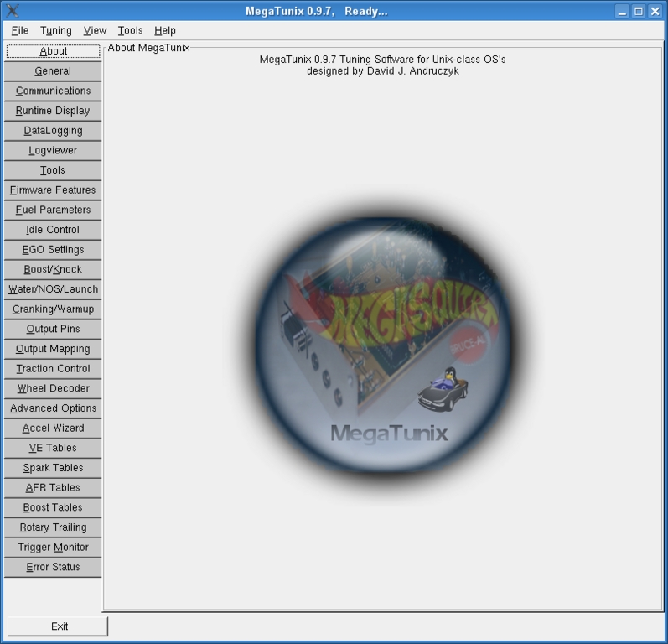Image resolution: width=668 pixels, height=644 pixels.
Task: Open the Tuning menu
Action: click(56, 30)
